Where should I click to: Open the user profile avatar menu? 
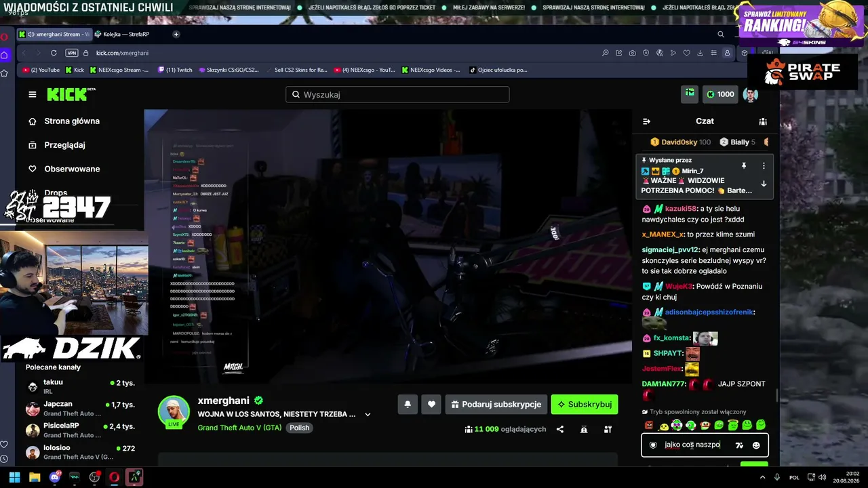click(750, 95)
